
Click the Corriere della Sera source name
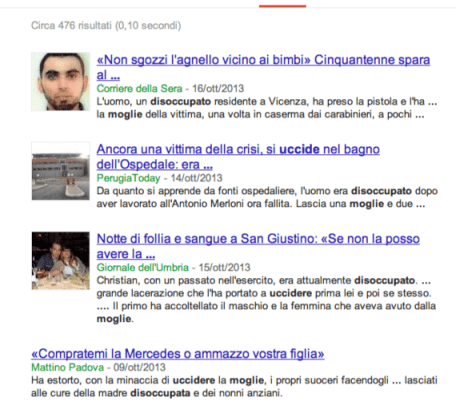click(x=139, y=88)
